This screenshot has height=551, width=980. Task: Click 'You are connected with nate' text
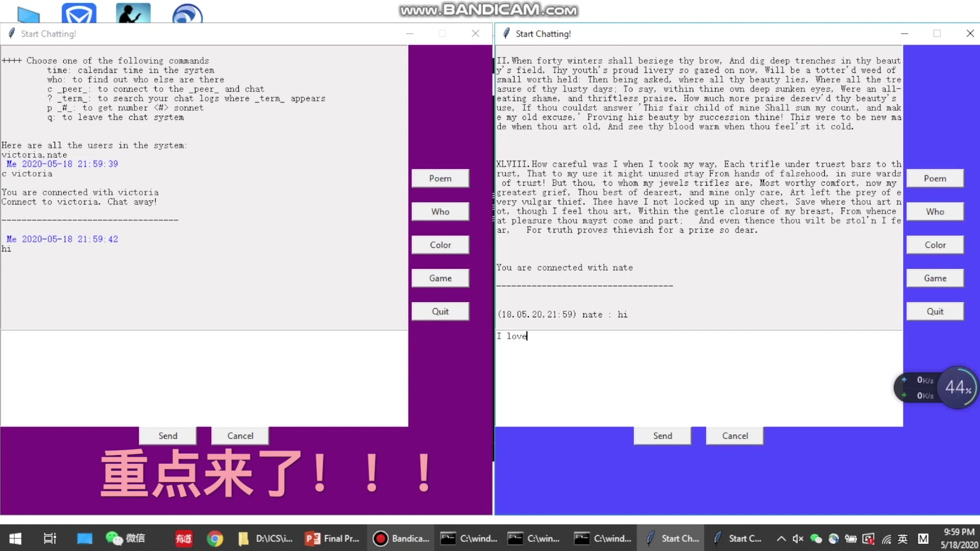565,268
